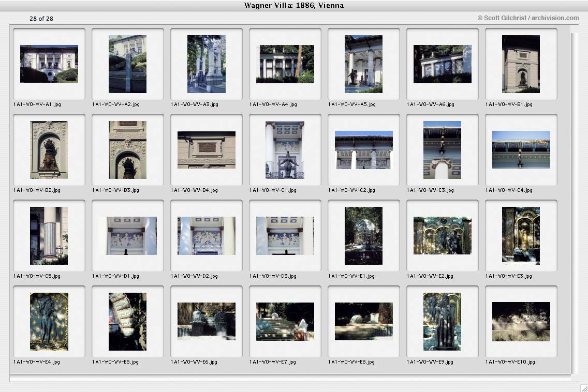Viewport: 588px width, 392px height.
Task: Select sculpture thumbnail 1A1-WO-WV-E4.jpg
Action: point(49,322)
